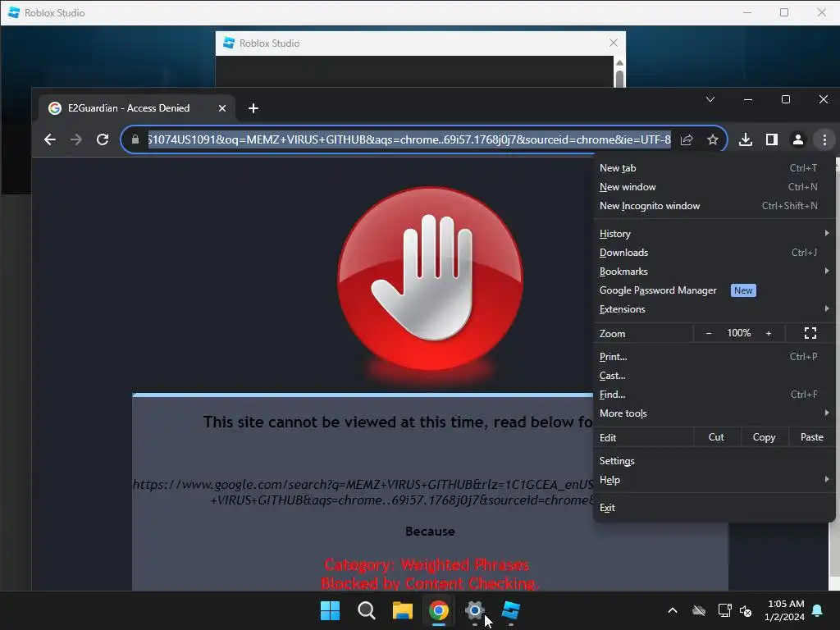The height and width of the screenshot is (630, 840).
Task: Open a New Incognito window
Action: point(714,206)
